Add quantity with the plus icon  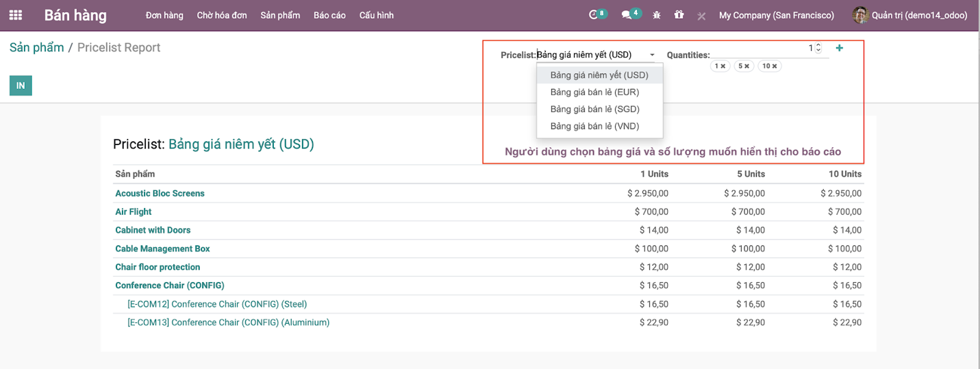840,48
